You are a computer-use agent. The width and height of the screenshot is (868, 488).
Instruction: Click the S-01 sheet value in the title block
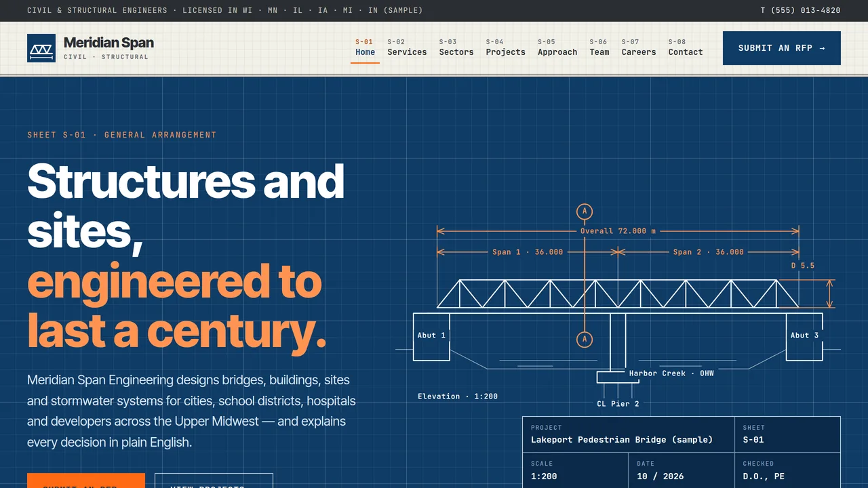[753, 440]
